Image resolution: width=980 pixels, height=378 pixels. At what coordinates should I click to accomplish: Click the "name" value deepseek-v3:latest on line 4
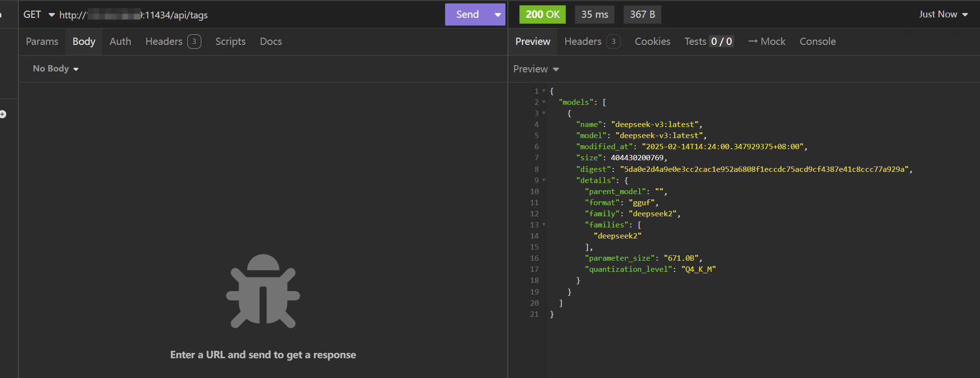pos(655,125)
